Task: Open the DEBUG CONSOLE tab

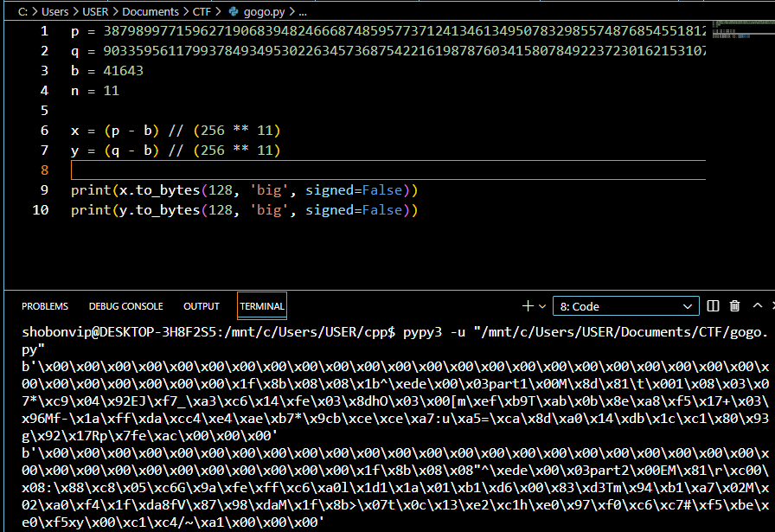Action: pyautogui.click(x=125, y=306)
